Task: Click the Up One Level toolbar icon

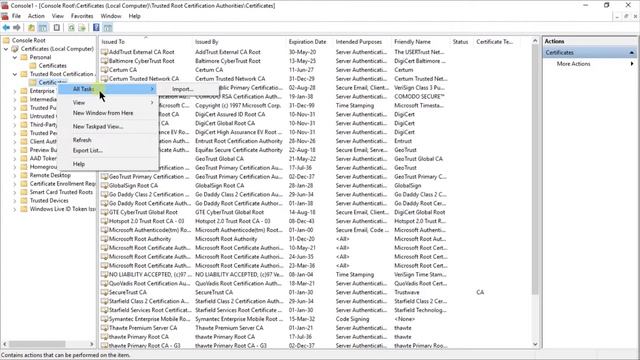Action: (x=31, y=27)
